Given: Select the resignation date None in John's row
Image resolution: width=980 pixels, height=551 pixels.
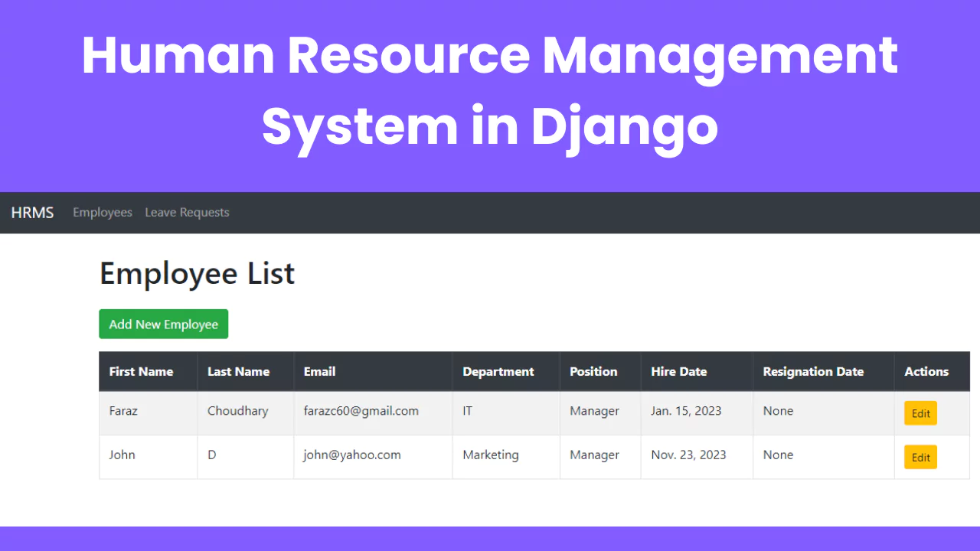Looking at the screenshot, I should coord(778,455).
